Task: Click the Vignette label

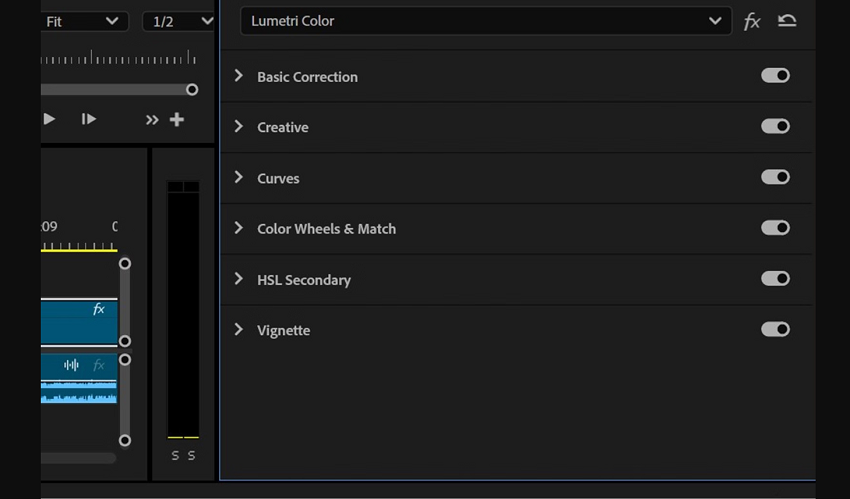Action: pyautogui.click(x=284, y=330)
